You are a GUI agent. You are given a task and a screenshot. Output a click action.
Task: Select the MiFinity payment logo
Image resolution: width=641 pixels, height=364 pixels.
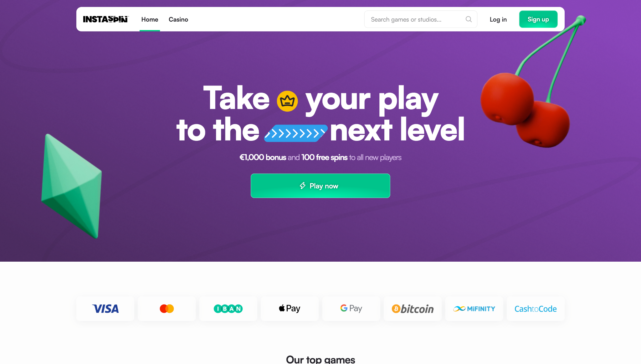pos(474,309)
